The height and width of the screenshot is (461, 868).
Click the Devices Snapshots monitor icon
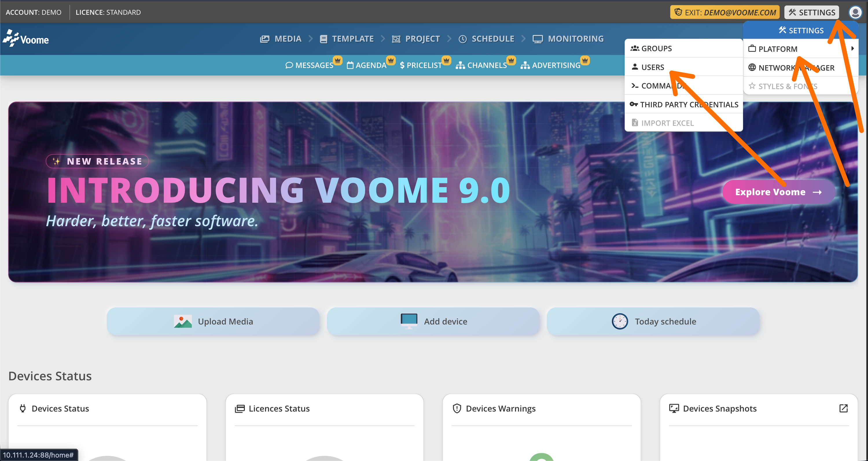point(674,408)
